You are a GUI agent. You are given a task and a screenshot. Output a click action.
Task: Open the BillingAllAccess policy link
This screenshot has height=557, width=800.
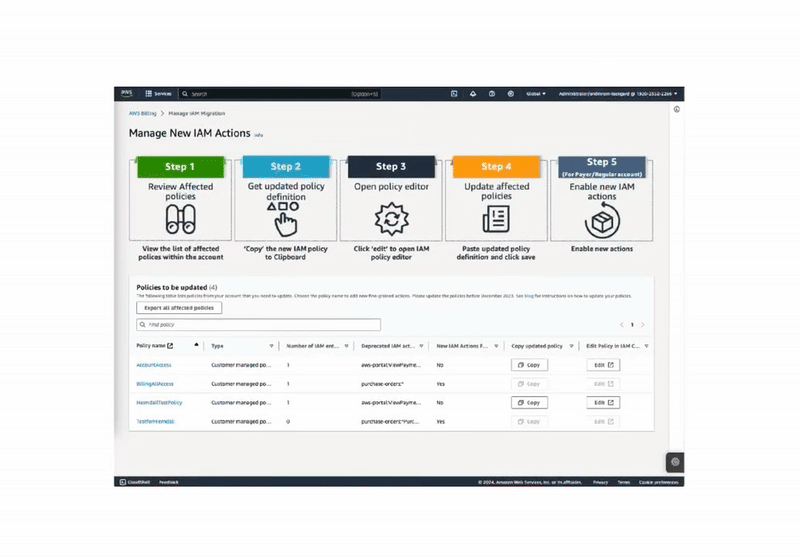155,384
